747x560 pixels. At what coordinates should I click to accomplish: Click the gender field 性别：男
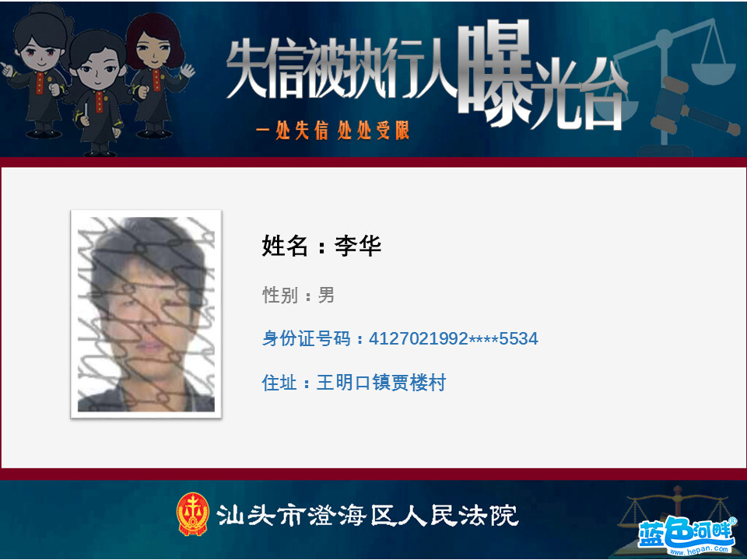coord(298,296)
